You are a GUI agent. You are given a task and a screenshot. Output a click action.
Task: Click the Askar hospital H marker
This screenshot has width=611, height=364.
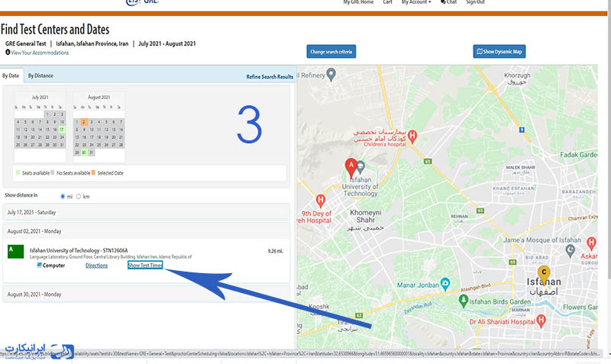591,243
